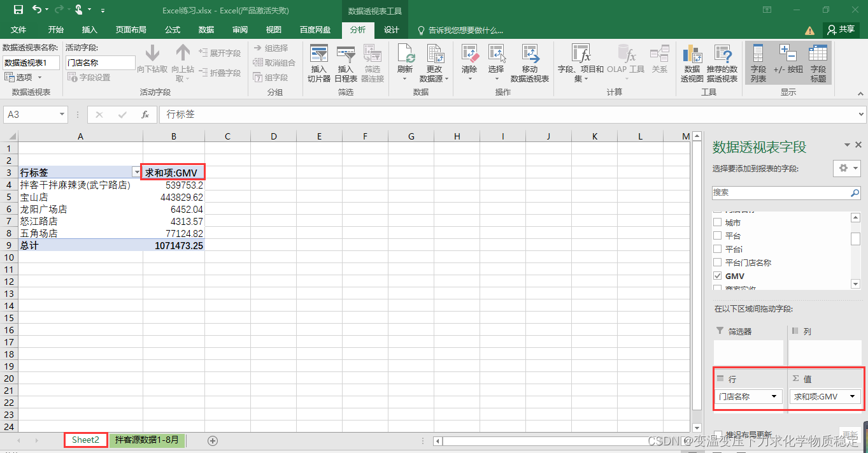This screenshot has width=868, height=453.
Task: Click column B header
Action: click(x=174, y=136)
